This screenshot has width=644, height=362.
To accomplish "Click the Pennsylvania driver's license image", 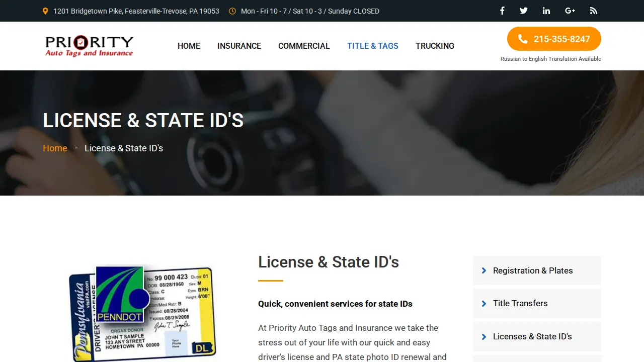I will (142, 313).
